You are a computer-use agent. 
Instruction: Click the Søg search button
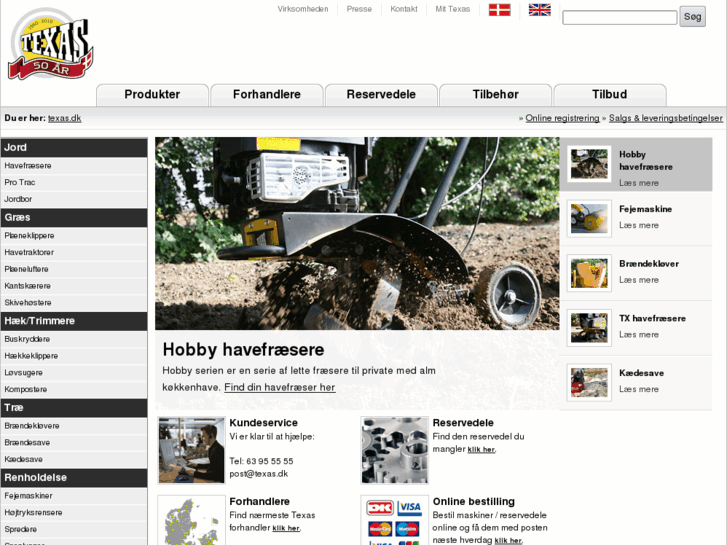[x=692, y=16]
